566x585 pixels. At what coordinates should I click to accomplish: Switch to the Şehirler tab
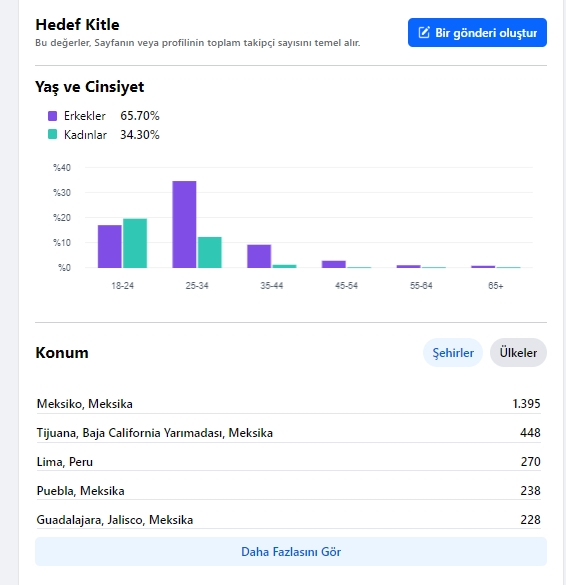click(x=453, y=353)
